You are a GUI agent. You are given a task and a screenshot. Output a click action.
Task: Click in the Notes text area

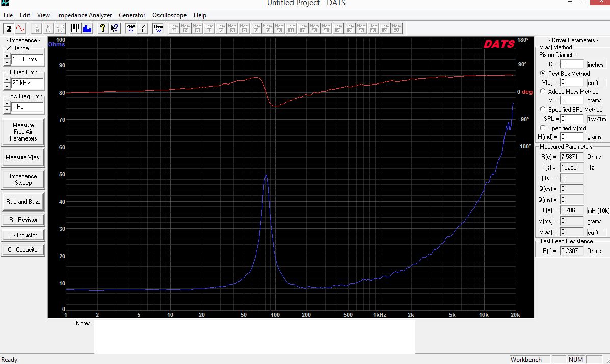tap(254, 337)
